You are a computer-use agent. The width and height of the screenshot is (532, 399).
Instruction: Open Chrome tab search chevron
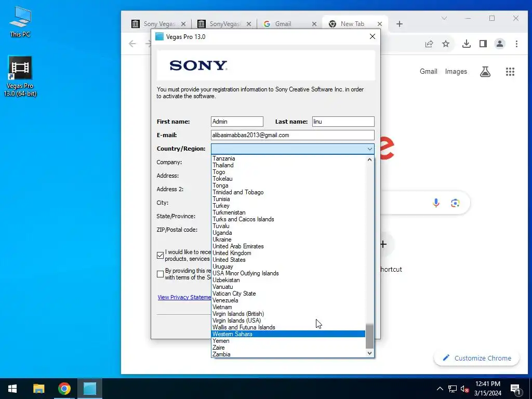[444, 18]
